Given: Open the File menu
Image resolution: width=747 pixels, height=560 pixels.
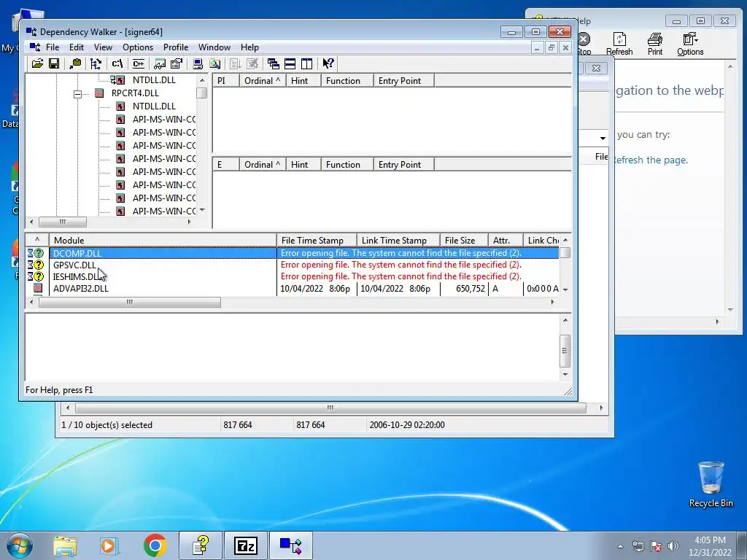Looking at the screenshot, I should pos(53,47).
